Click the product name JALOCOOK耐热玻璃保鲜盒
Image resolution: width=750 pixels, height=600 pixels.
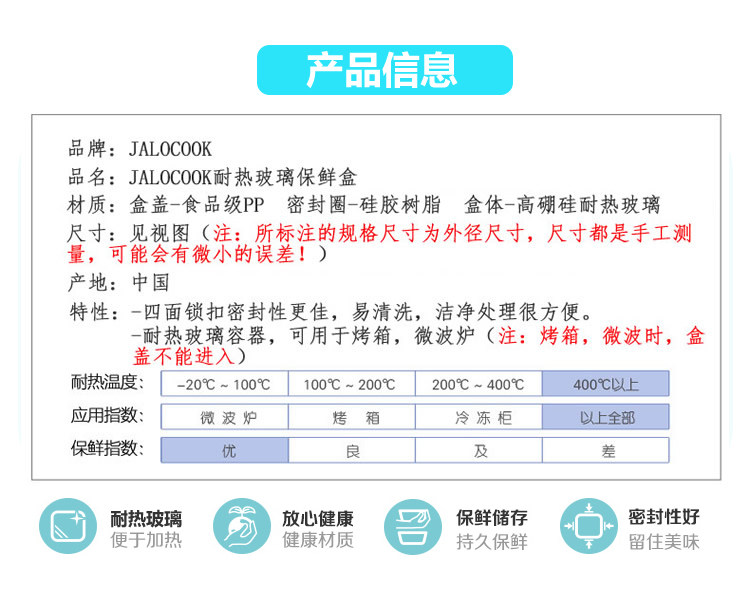pyautogui.click(x=243, y=178)
